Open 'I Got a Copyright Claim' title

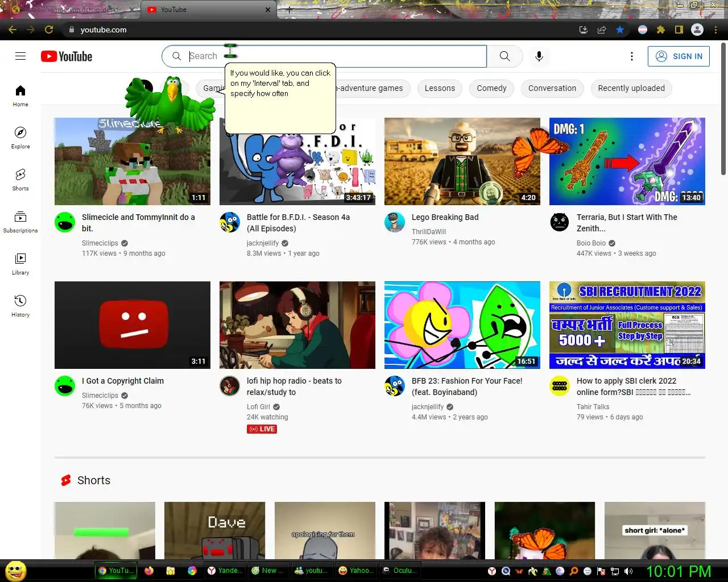click(123, 381)
